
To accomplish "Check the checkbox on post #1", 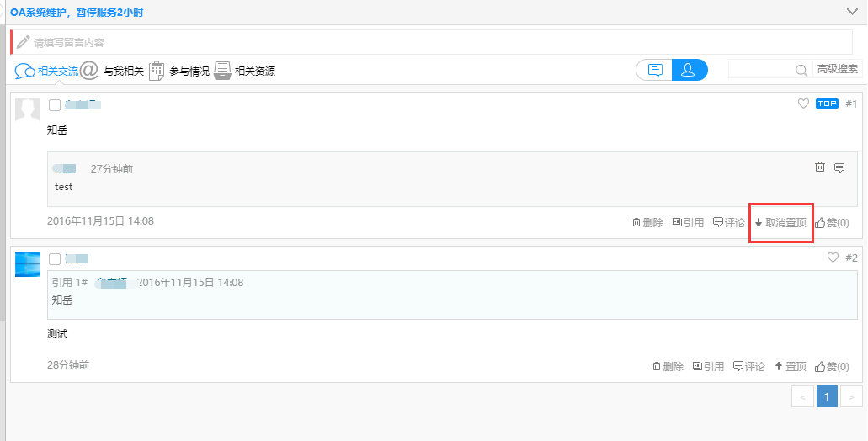I will pos(55,105).
